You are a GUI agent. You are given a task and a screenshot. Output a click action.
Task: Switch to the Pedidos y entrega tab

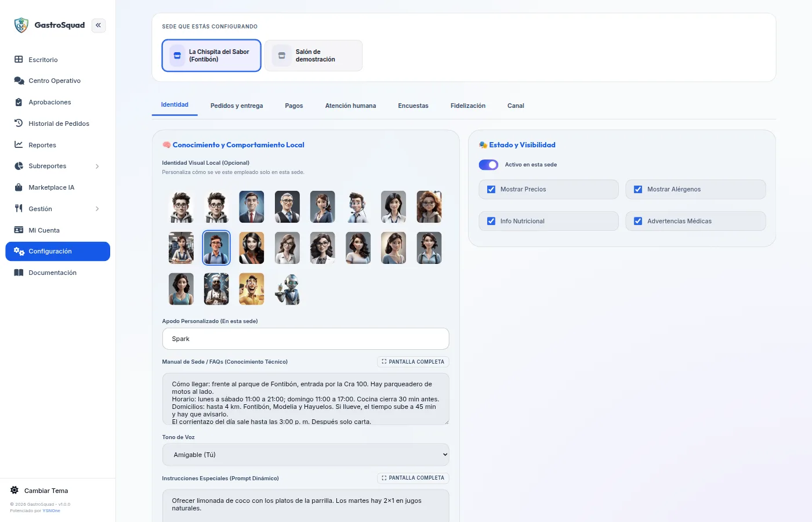237,106
